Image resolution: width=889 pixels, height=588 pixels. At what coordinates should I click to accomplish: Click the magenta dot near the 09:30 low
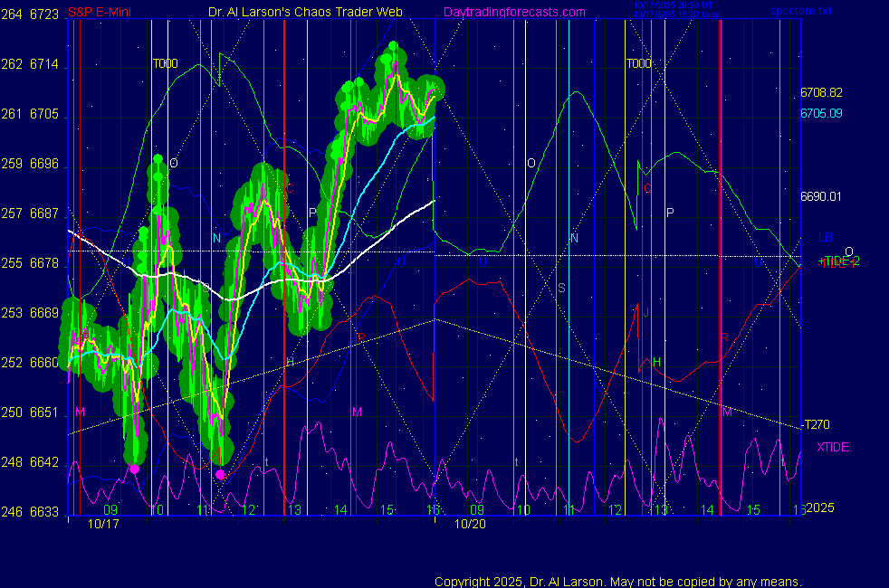coord(135,469)
